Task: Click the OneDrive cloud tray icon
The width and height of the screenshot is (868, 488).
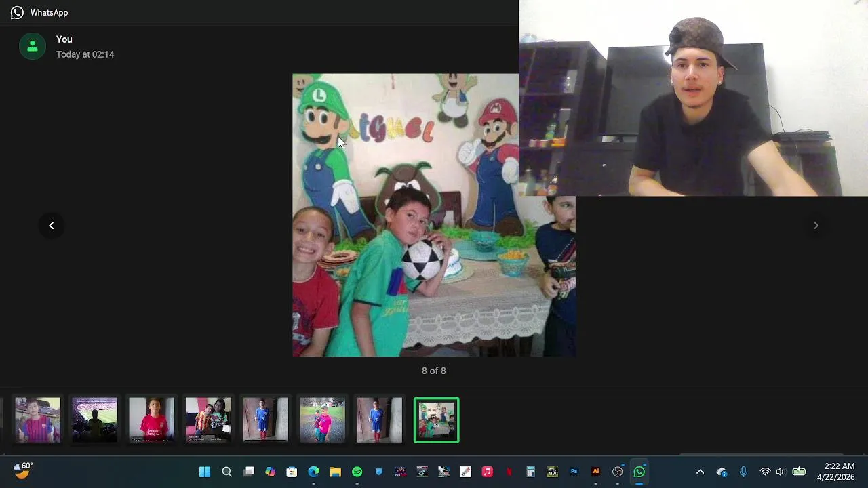Action: pyautogui.click(x=722, y=472)
